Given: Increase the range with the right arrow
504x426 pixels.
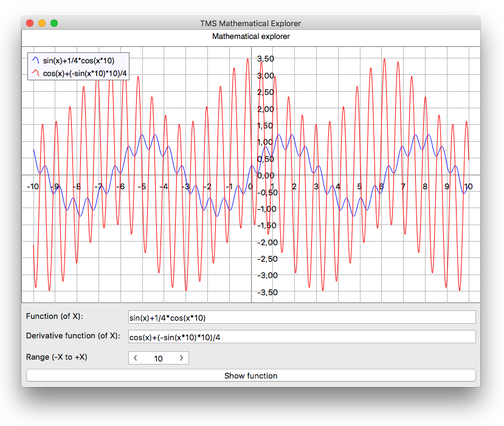Looking at the screenshot, I should click(181, 358).
